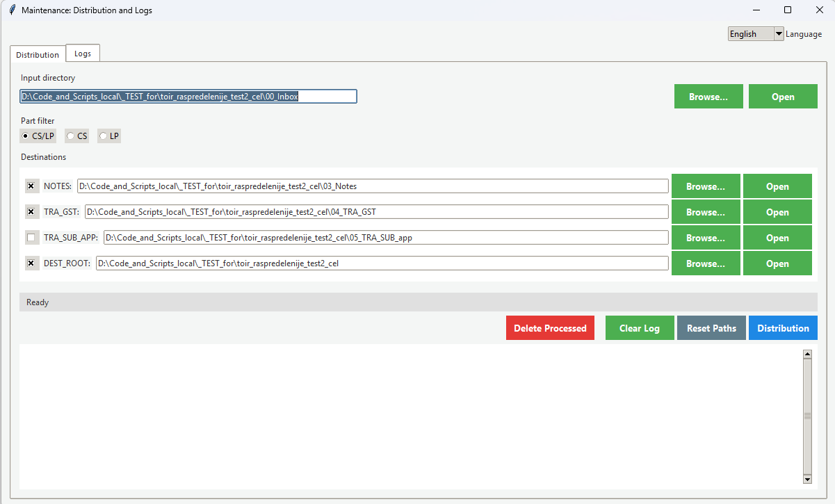Screen dimensions: 835x504
Task: Click the log scrollbar down arrow
Action: click(x=807, y=479)
